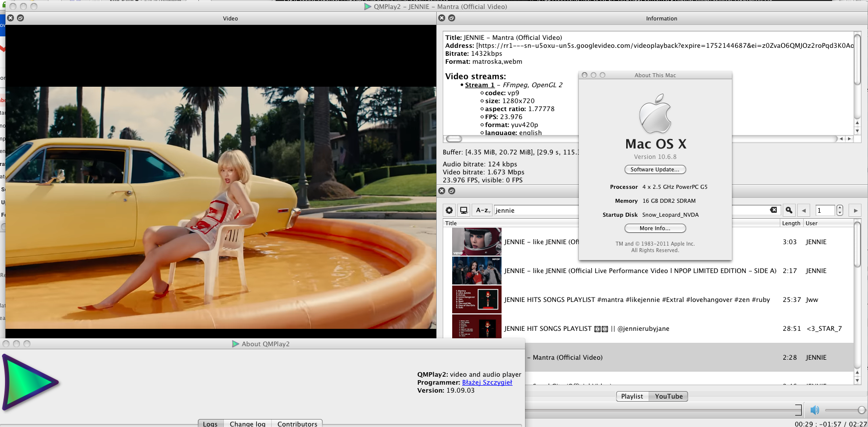Click the NPOP row's 2:17 length
This screenshot has height=427, width=868.
[789, 271]
